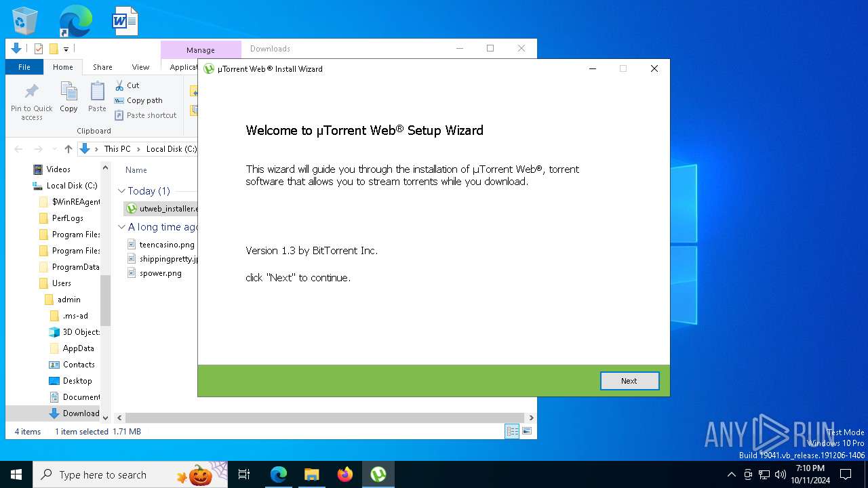Collapse the A long time ago group
The image size is (868, 488).
point(121,227)
